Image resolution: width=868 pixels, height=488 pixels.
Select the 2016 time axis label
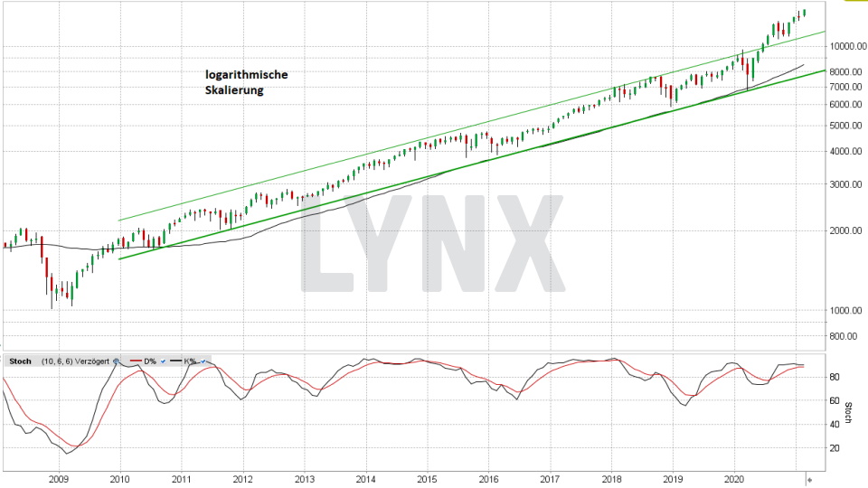click(x=488, y=479)
